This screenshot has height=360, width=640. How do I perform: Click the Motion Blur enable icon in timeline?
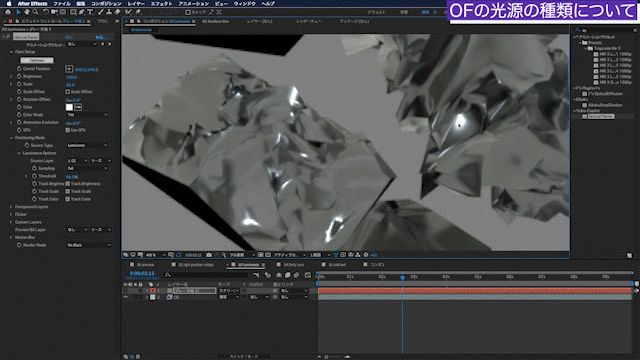click(x=297, y=275)
